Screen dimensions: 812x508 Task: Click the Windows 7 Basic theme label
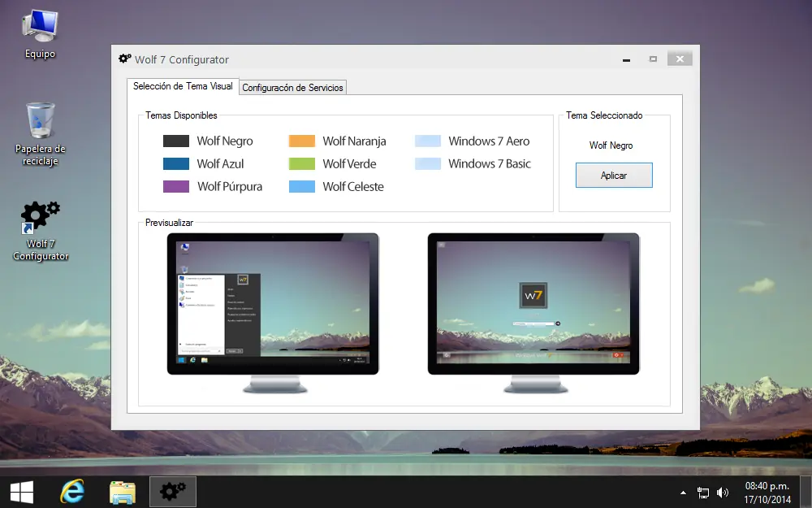point(490,164)
